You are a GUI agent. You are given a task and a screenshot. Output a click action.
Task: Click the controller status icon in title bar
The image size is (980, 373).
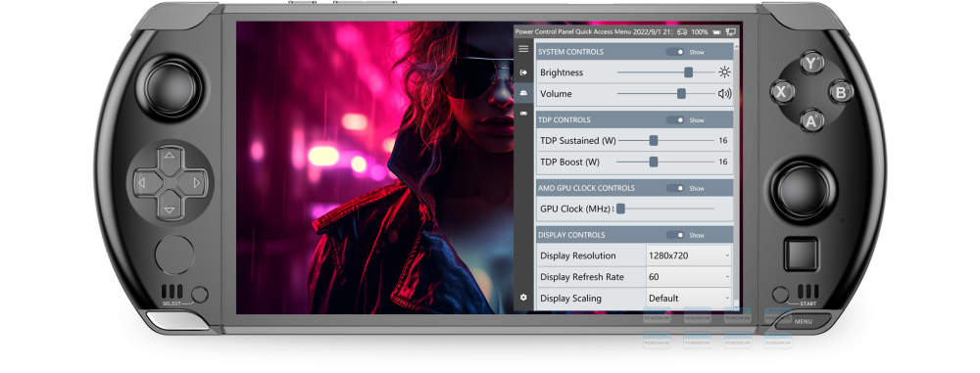(x=682, y=31)
